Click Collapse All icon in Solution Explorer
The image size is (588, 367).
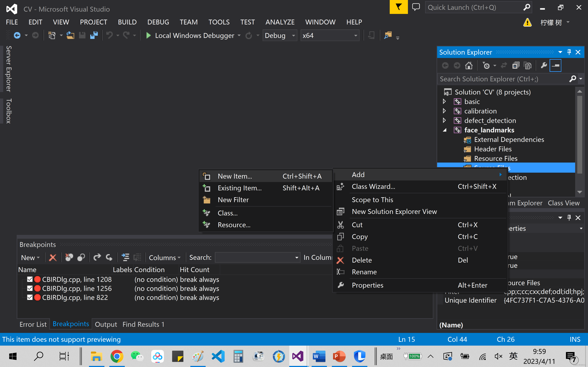(x=516, y=66)
